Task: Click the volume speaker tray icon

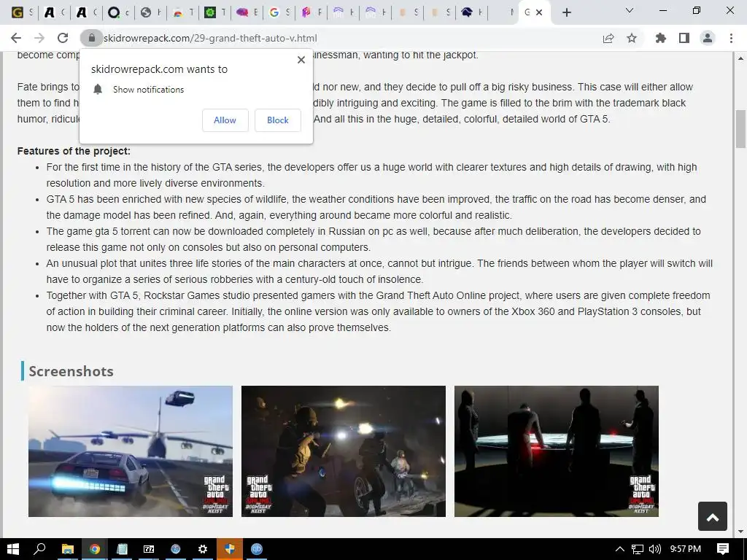Action: tap(655, 549)
